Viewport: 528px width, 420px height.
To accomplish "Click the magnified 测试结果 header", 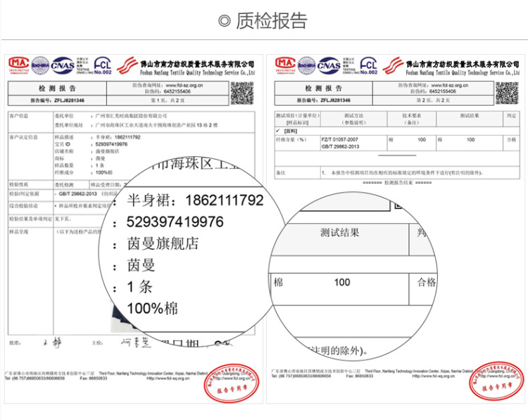I will coord(340,233).
